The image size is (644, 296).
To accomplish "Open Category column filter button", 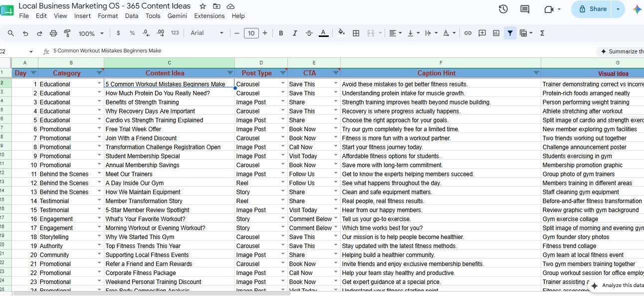I will tap(99, 73).
